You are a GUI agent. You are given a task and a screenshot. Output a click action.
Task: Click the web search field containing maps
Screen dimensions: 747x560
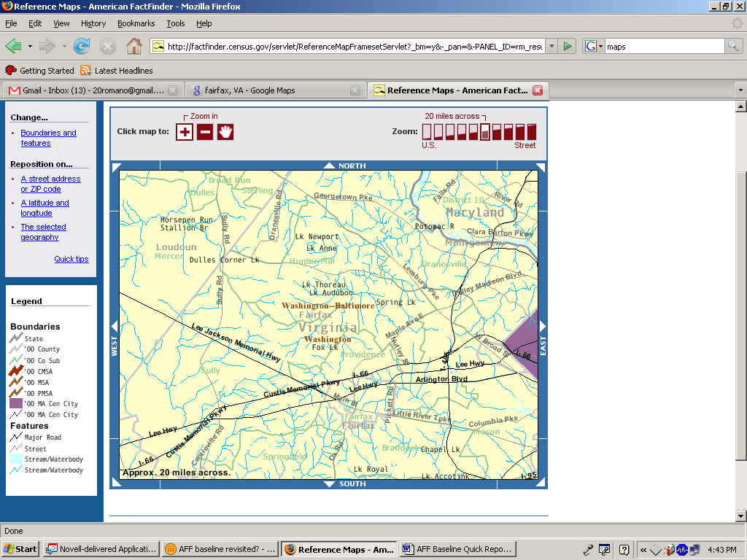tap(665, 46)
